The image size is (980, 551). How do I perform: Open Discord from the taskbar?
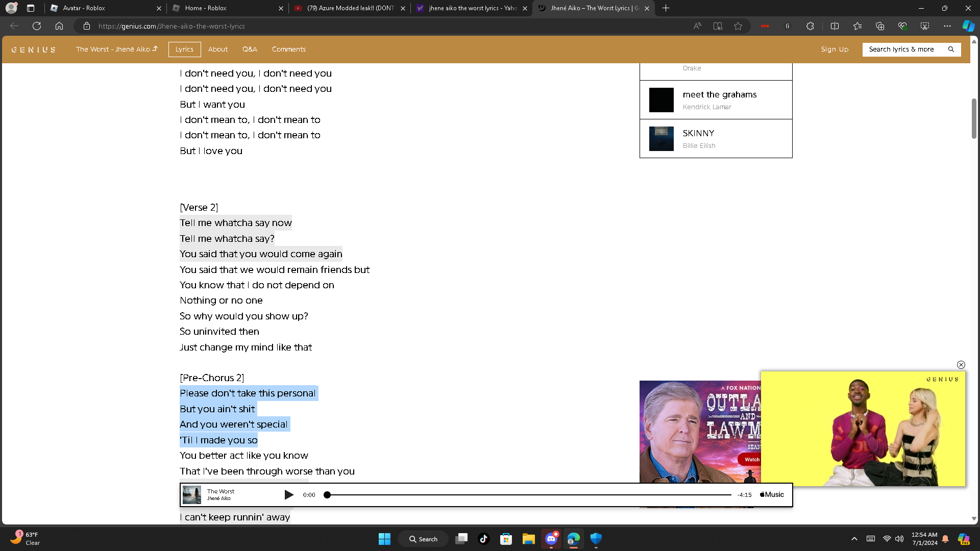tap(551, 539)
